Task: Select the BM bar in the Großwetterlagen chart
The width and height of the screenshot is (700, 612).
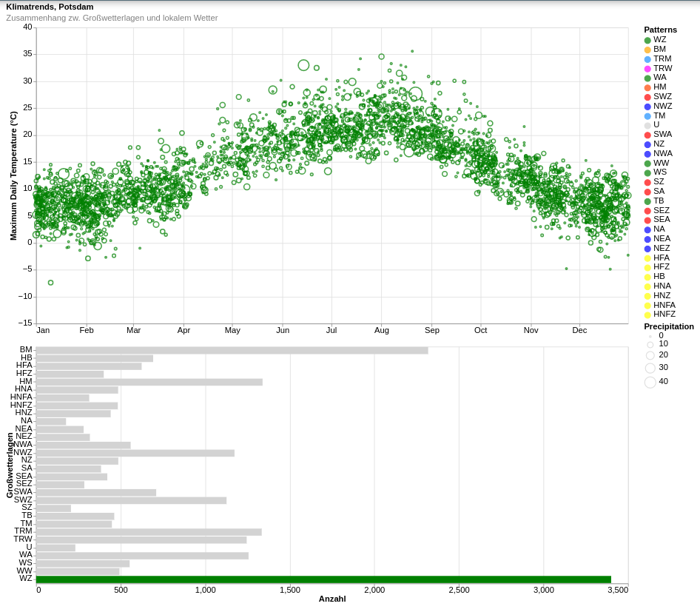Action: (232, 351)
